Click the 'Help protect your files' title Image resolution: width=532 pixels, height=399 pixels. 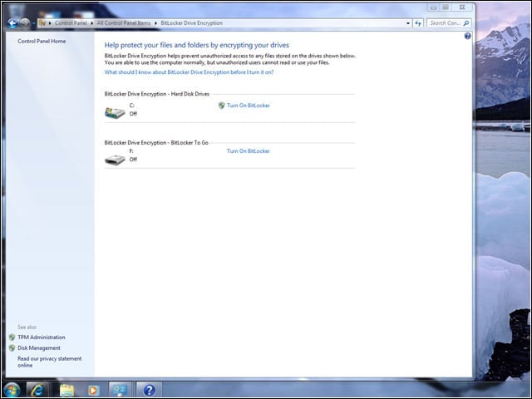[197, 45]
